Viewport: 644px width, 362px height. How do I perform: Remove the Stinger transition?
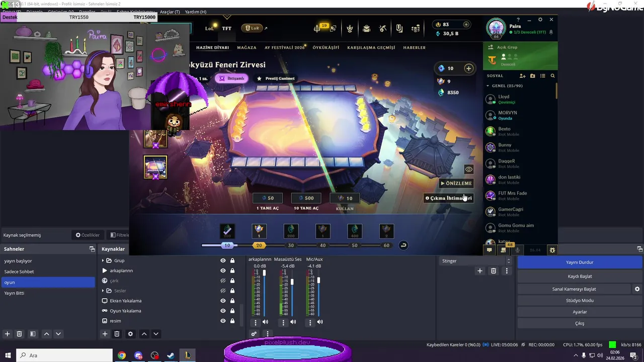pos(494,271)
